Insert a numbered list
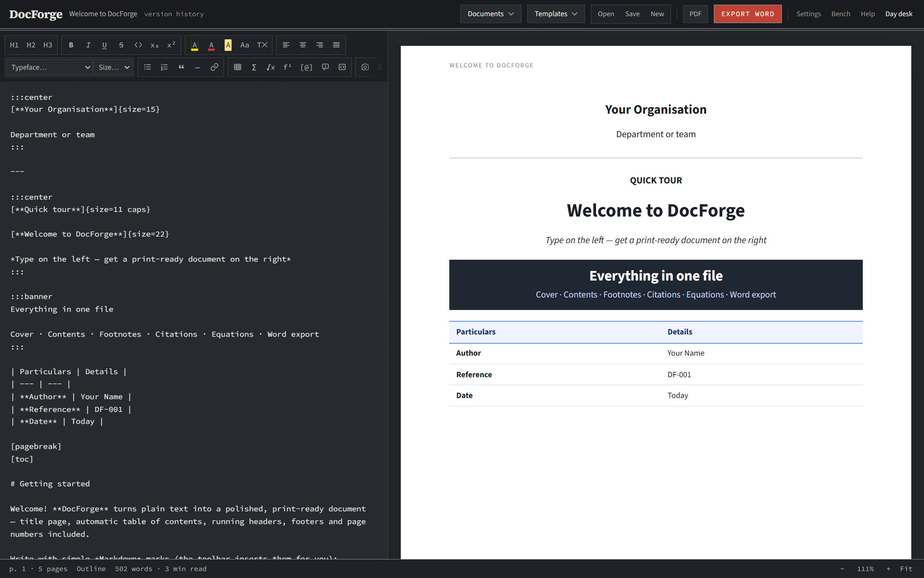This screenshot has width=924, height=578. 164,67
